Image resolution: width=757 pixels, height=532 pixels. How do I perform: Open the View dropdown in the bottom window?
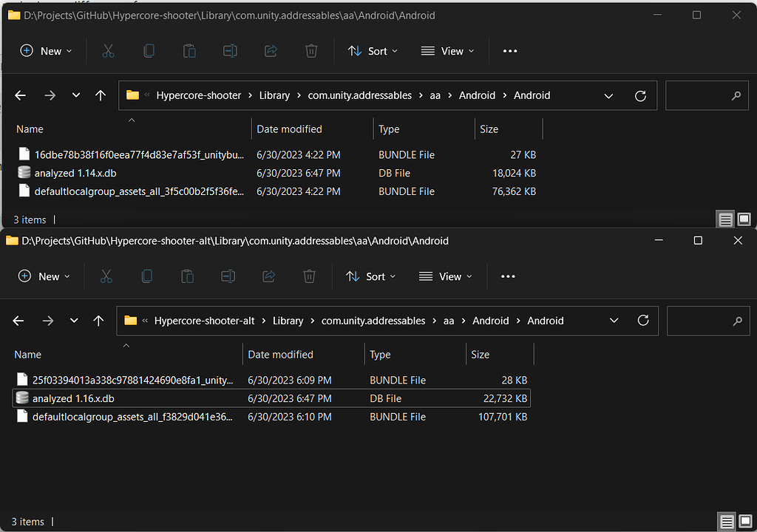445,276
